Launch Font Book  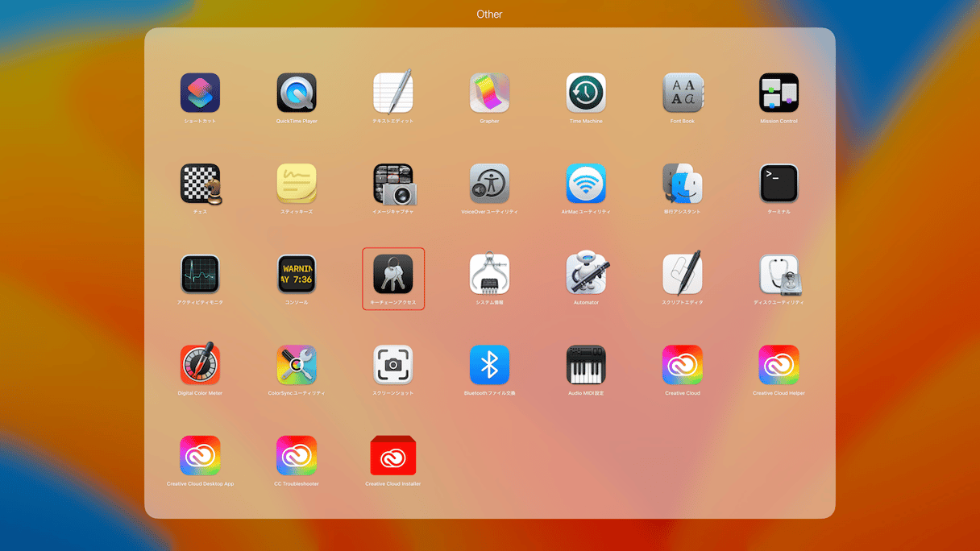[683, 93]
